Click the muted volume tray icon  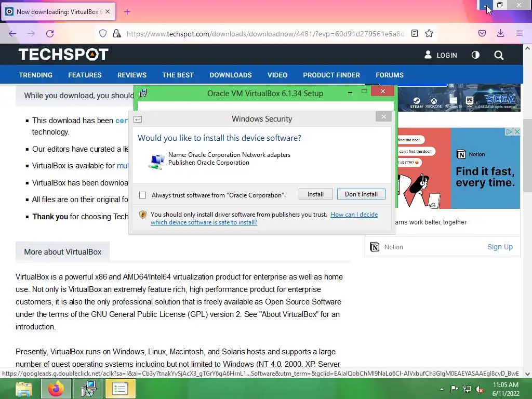480,389
